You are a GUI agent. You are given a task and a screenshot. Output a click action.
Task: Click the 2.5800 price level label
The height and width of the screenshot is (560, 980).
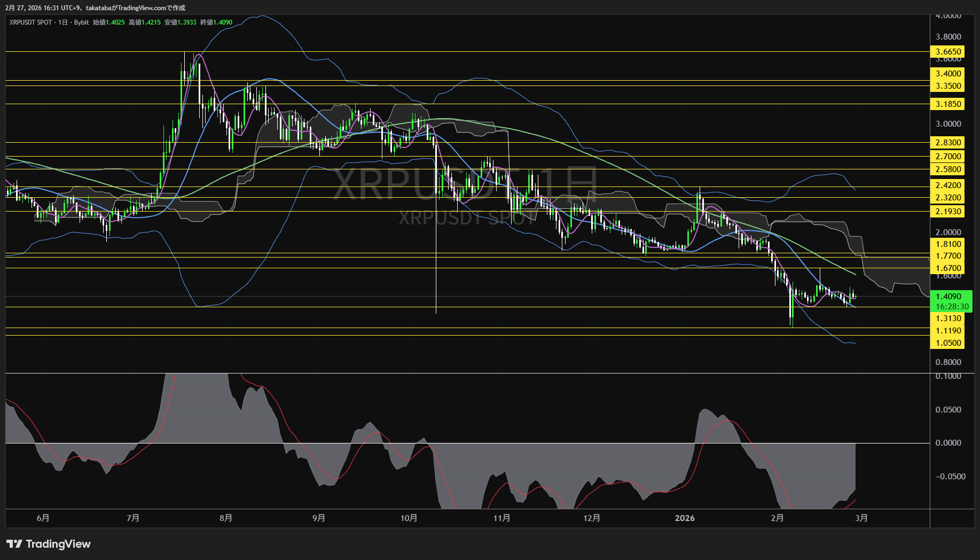948,169
